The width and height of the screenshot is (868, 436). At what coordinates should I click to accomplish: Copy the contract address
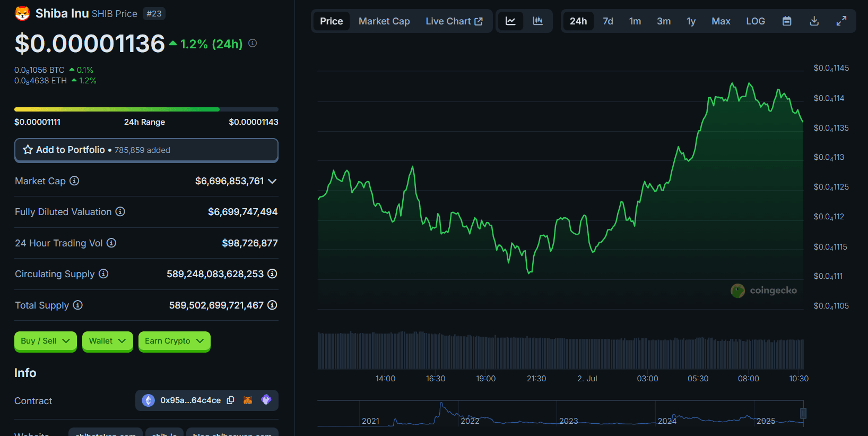[230, 400]
